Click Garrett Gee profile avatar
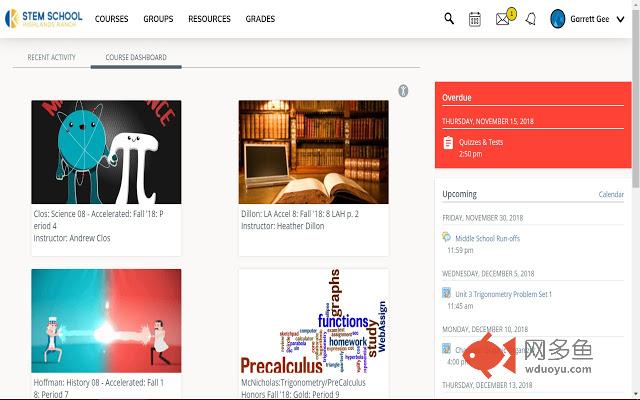640x400 pixels. pyautogui.click(x=558, y=19)
